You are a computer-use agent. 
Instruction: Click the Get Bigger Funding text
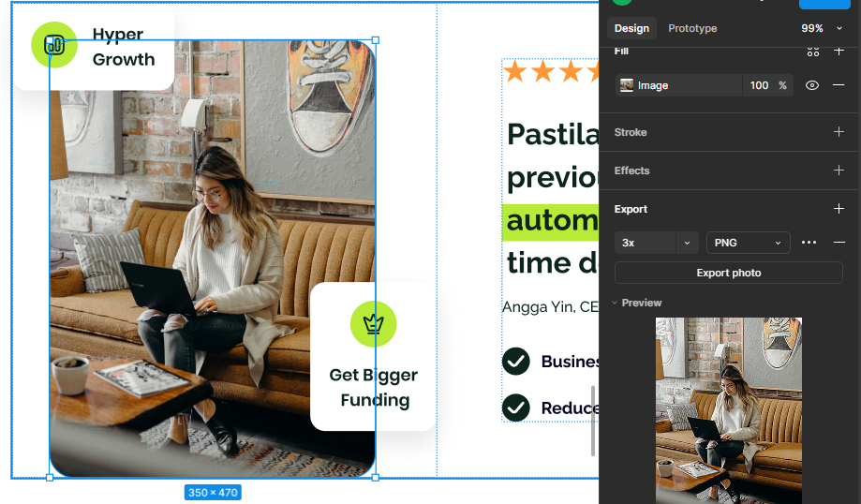click(374, 388)
